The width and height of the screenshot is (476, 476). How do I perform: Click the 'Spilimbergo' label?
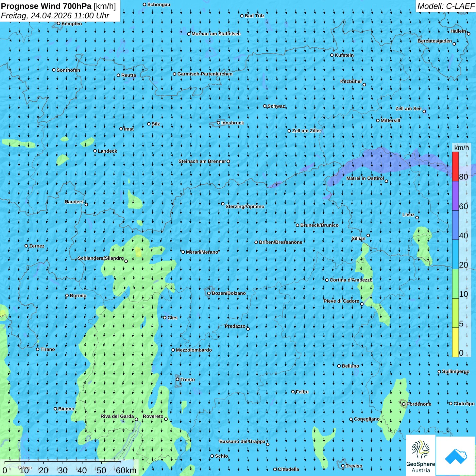click(456, 371)
